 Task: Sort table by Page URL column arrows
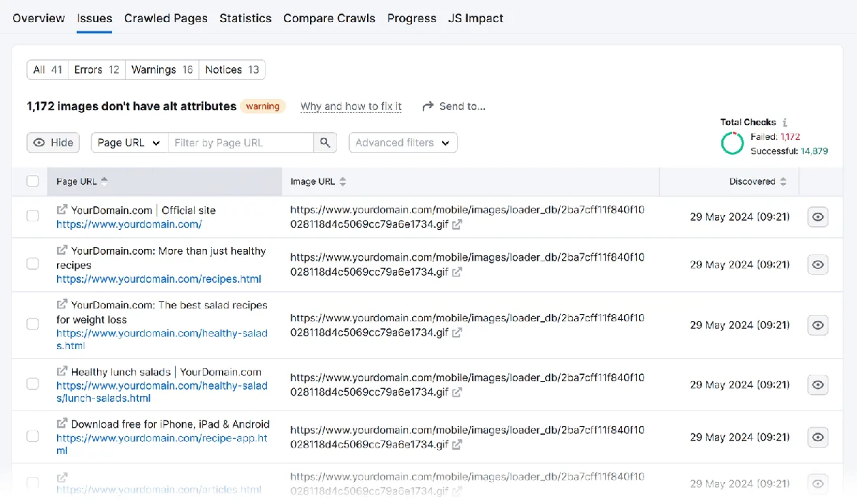(104, 182)
